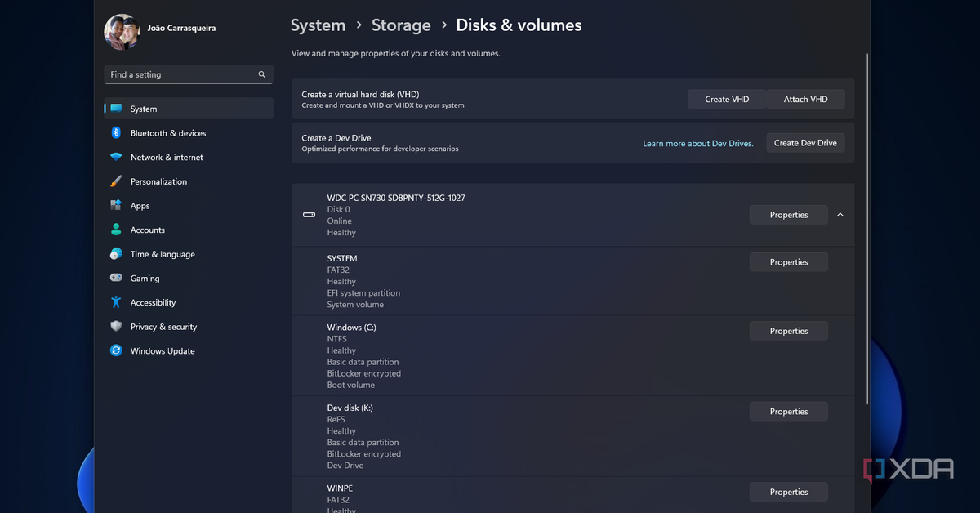The width and height of the screenshot is (980, 513).
Task: Go to Storage in breadcrumb
Action: pyautogui.click(x=401, y=25)
